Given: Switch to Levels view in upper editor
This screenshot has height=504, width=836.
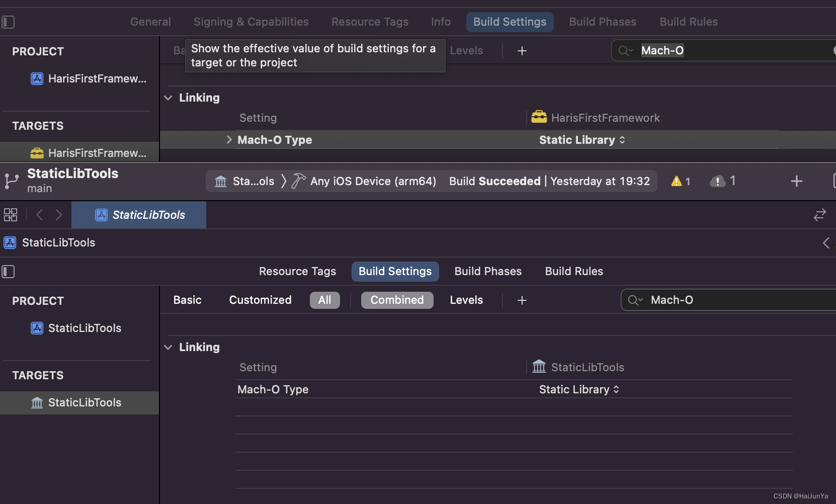Looking at the screenshot, I should (x=466, y=51).
